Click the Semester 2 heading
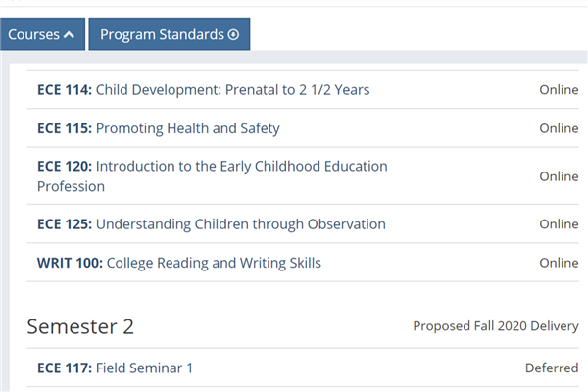The height and width of the screenshot is (392, 588). [x=80, y=326]
